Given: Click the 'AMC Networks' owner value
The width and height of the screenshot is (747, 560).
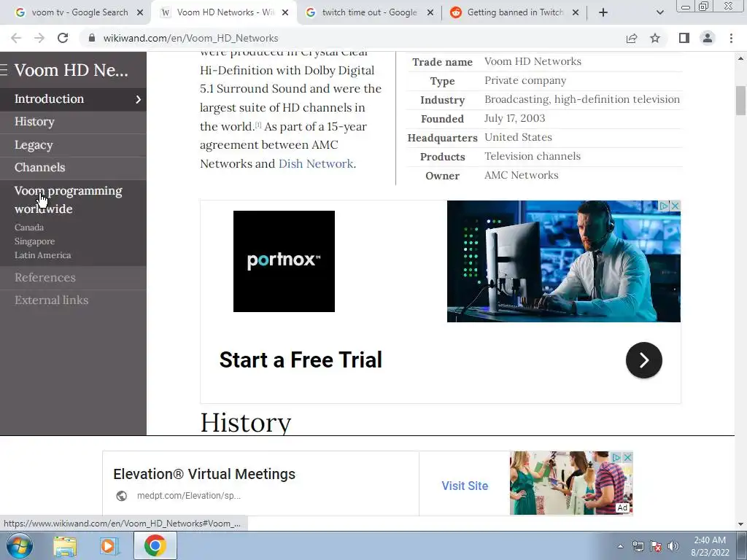Looking at the screenshot, I should point(521,175).
